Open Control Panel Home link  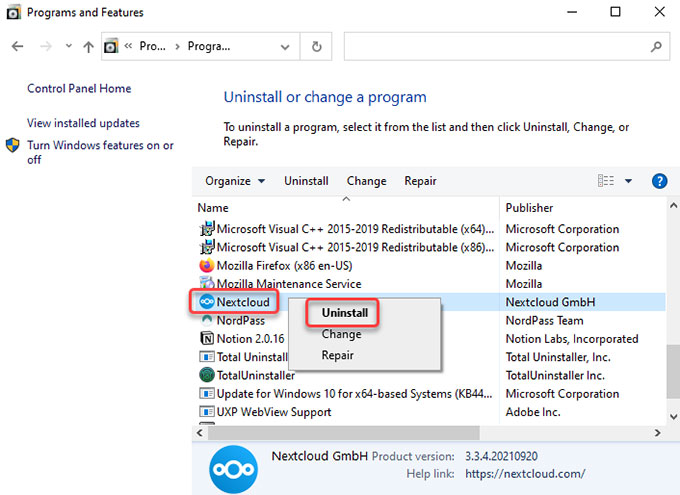pos(79,89)
